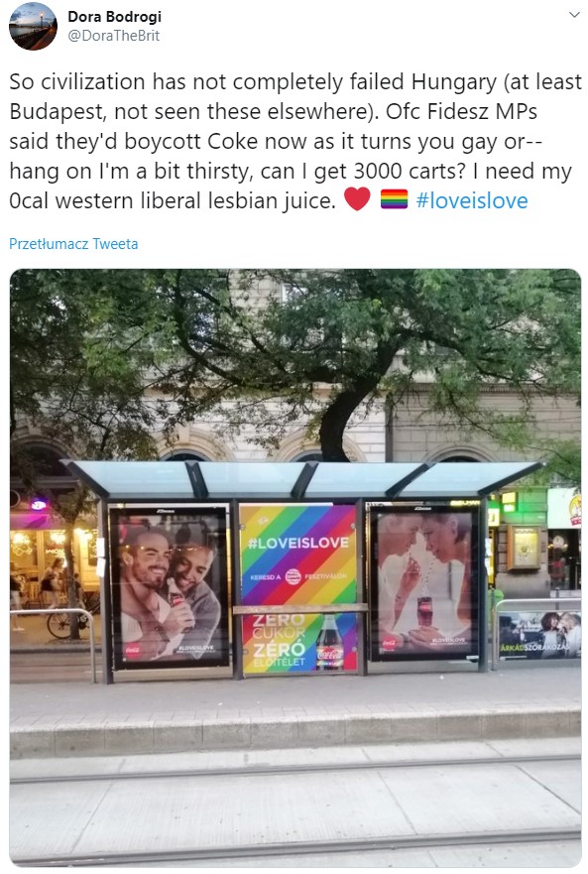
Task: Click the Árkád advertisement board at right
Action: (x=539, y=634)
